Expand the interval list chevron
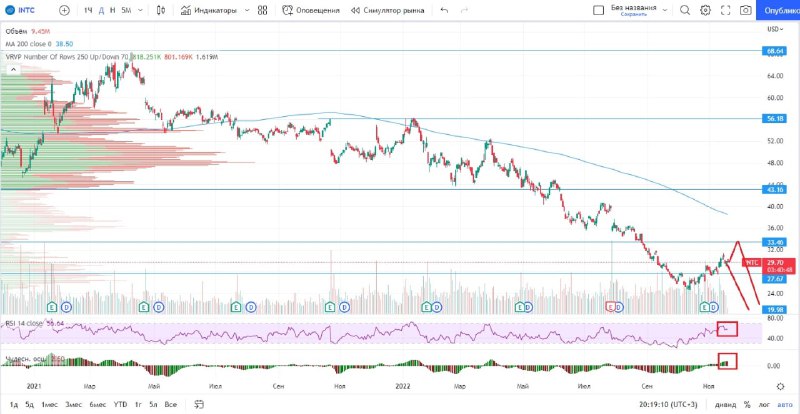The image size is (800, 414). click(140, 10)
